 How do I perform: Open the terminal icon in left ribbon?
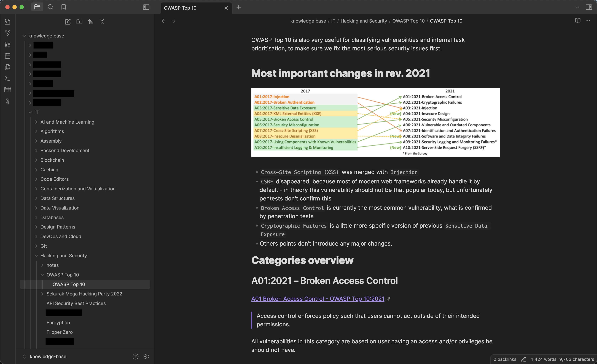click(x=7, y=78)
